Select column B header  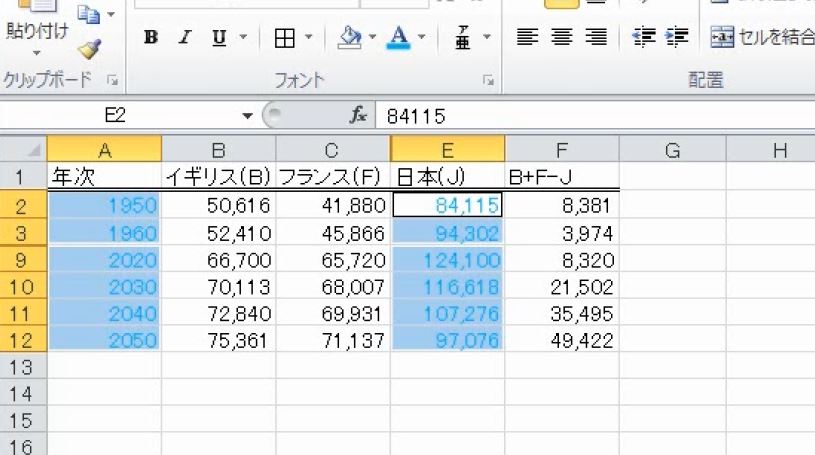coord(219,150)
